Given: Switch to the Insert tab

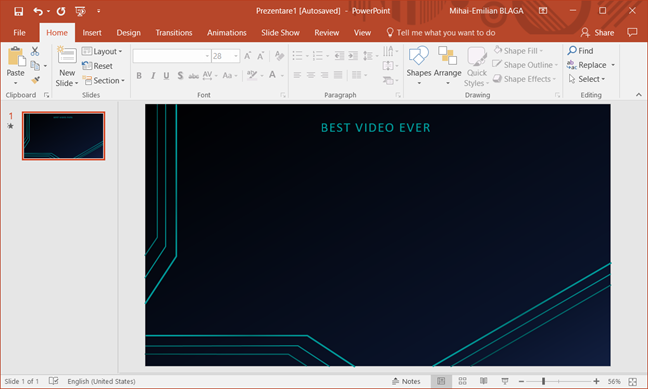Looking at the screenshot, I should click(x=92, y=33).
